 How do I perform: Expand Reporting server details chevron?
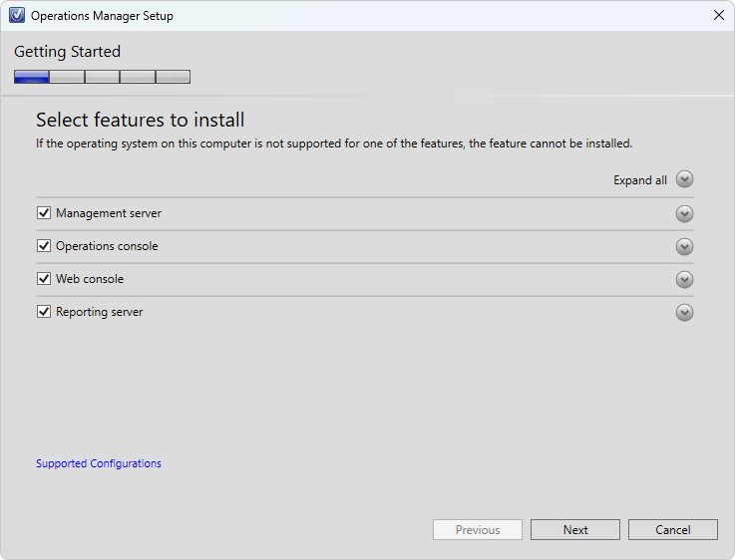[684, 312]
